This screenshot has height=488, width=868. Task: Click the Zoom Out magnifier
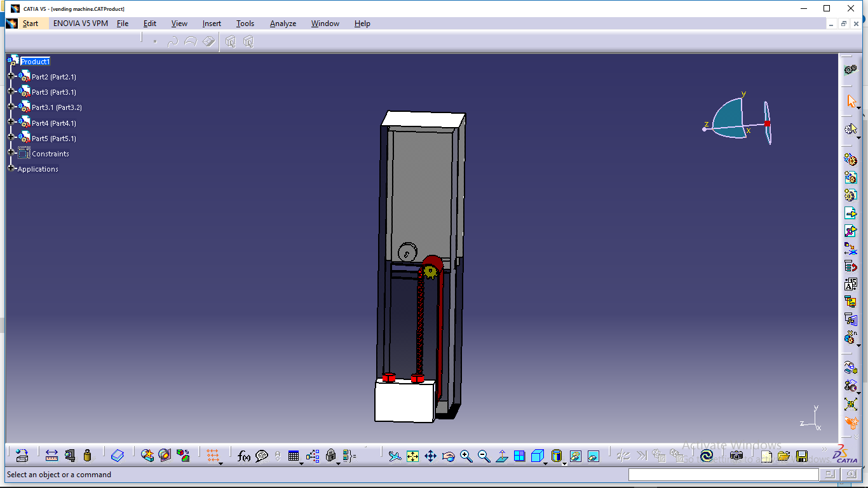pyautogui.click(x=484, y=456)
